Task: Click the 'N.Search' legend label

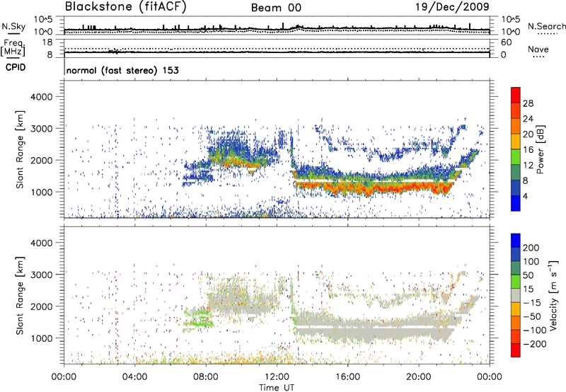Action: 546,26
